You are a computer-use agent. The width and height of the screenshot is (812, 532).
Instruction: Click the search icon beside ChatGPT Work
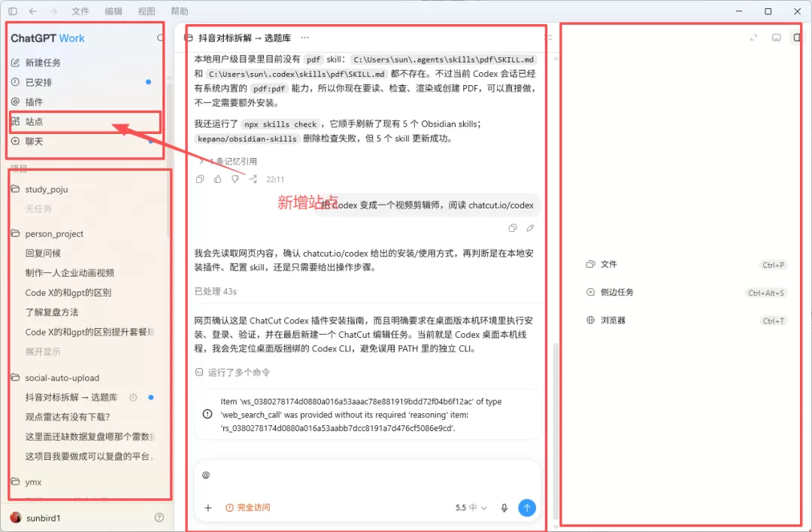point(161,38)
